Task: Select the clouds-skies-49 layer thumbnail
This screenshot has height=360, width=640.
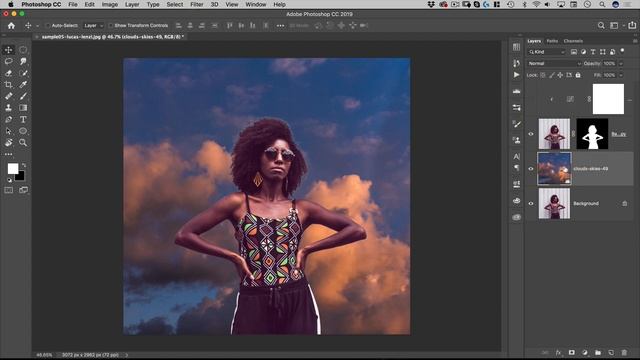Action: coord(554,169)
